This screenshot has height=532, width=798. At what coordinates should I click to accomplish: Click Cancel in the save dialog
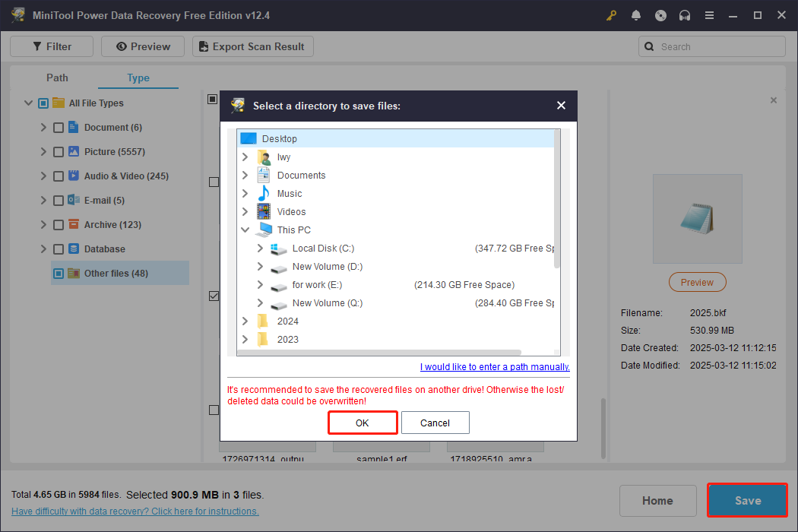tap(435, 423)
